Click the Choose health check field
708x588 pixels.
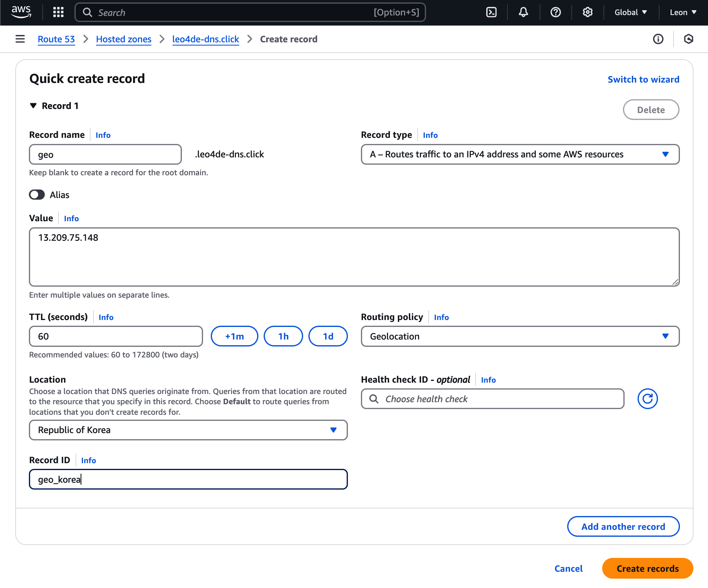tap(492, 399)
